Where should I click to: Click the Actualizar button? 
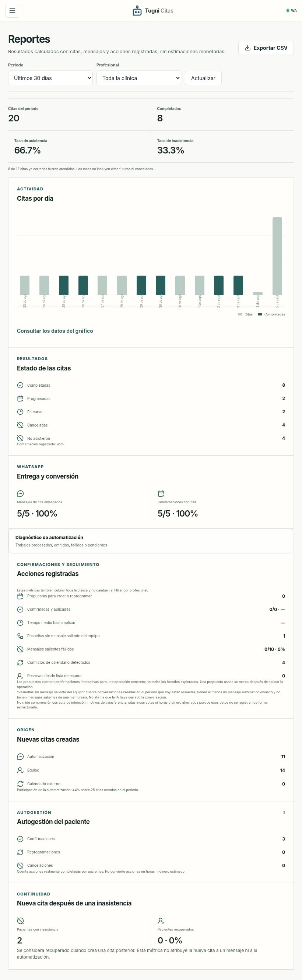point(203,78)
